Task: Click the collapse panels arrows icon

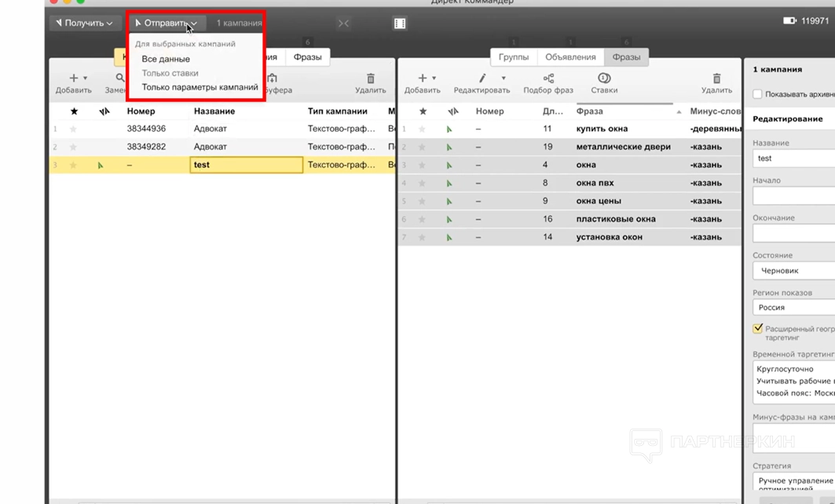Action: pyautogui.click(x=343, y=24)
